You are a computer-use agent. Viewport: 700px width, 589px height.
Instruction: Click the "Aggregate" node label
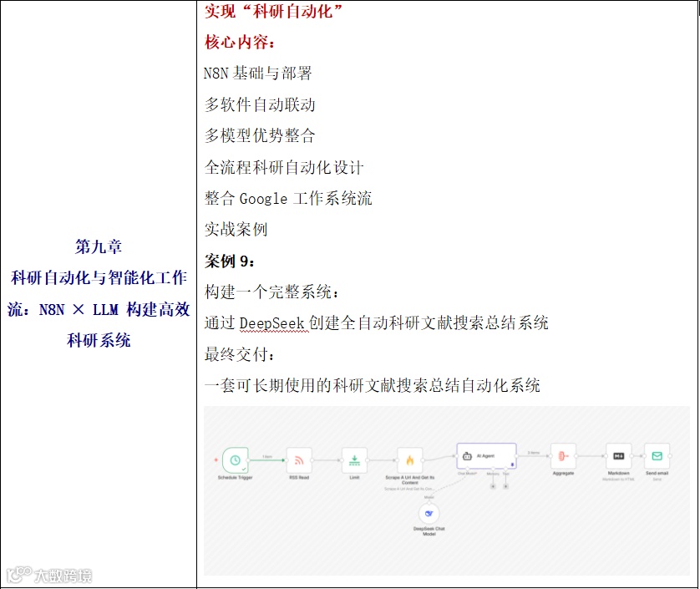[x=563, y=473]
